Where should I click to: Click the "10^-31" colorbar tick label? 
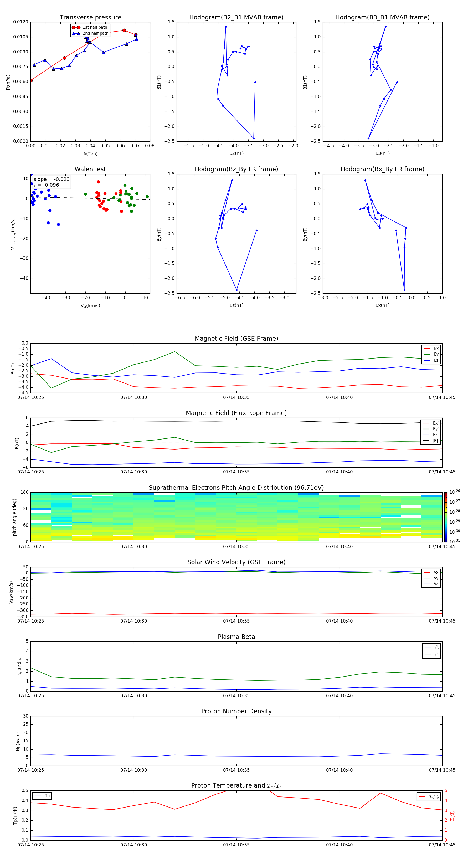coord(455,542)
